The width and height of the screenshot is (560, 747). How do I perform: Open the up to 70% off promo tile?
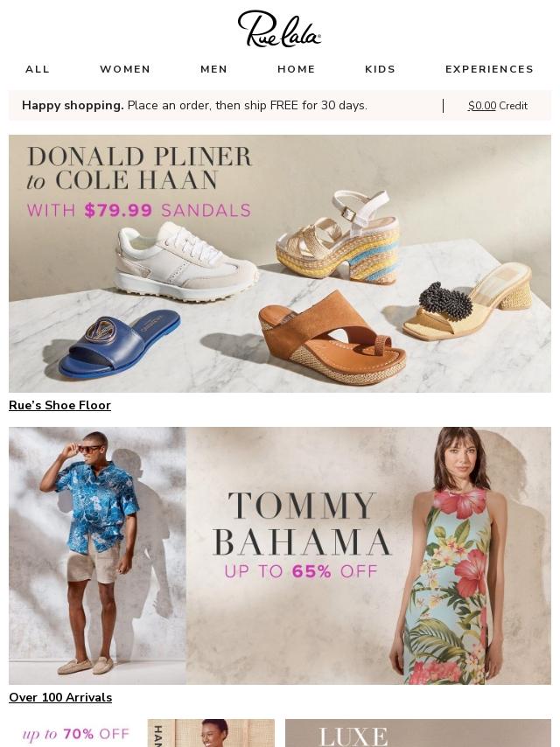click(76, 734)
